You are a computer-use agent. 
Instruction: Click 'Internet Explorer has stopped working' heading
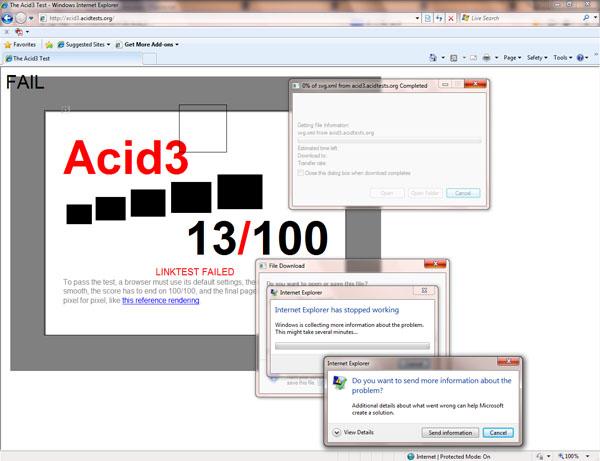[337, 310]
